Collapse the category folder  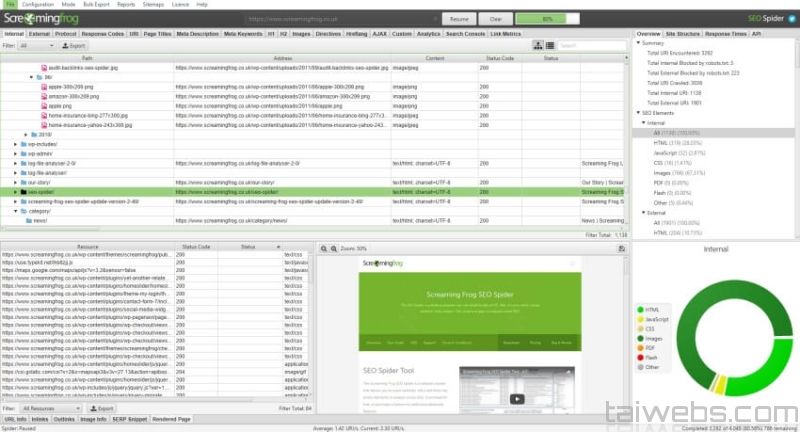tap(15, 211)
